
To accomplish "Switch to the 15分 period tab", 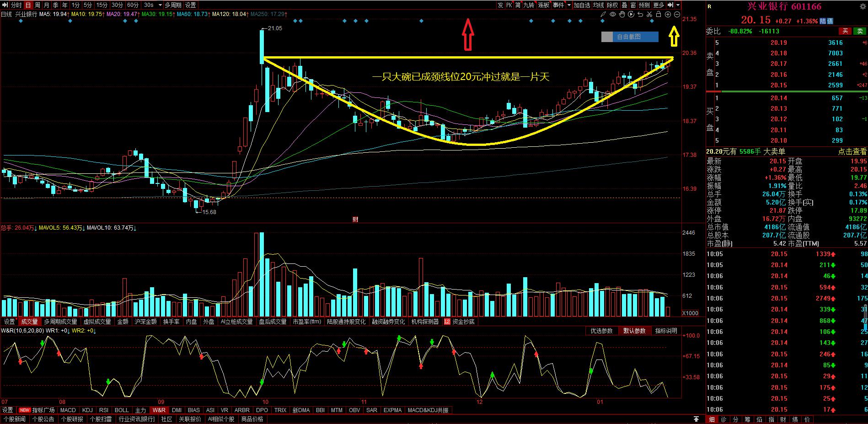I will pos(102,5).
